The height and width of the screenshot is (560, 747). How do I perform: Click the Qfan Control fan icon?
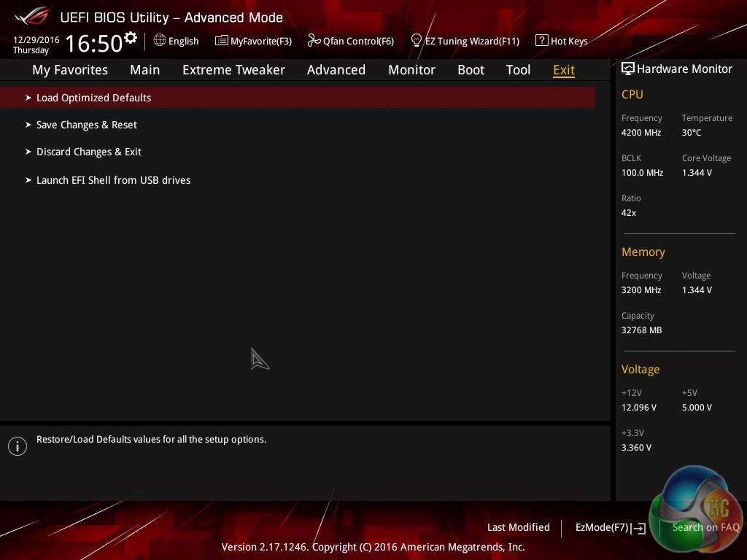314,41
